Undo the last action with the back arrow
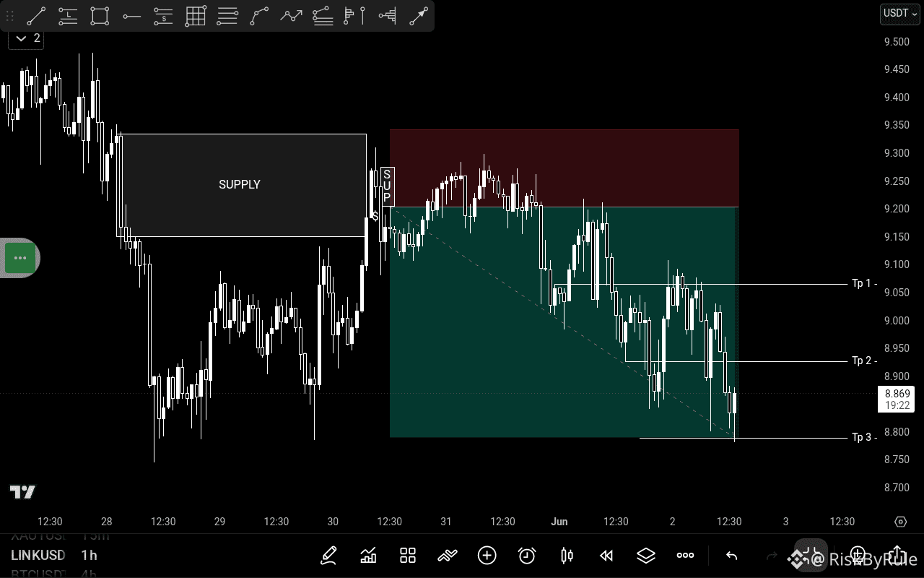The image size is (924, 578). [731, 556]
